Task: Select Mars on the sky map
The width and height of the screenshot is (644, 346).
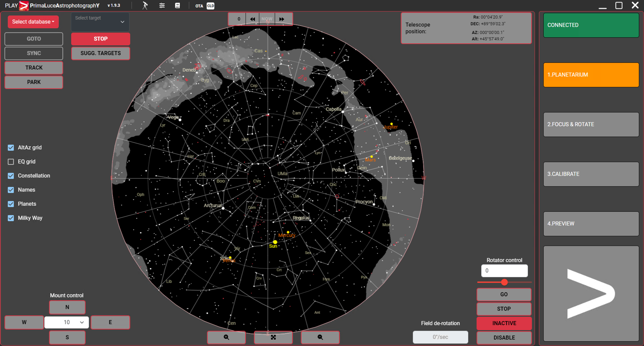Action: (x=372, y=157)
